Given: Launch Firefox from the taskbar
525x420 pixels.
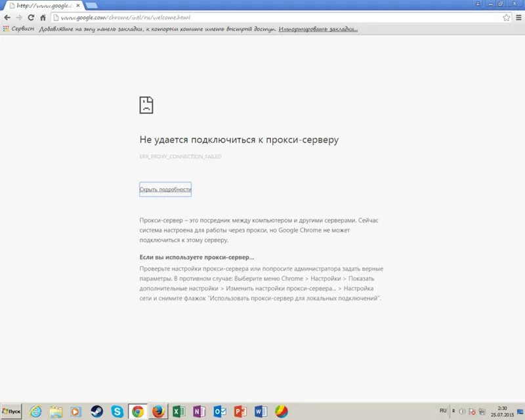Looking at the screenshot, I should 158,411.
